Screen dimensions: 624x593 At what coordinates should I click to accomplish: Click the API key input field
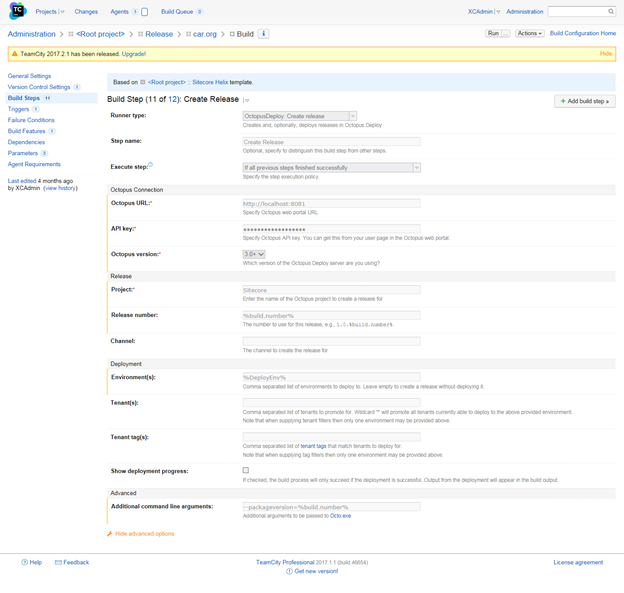pos(332,229)
